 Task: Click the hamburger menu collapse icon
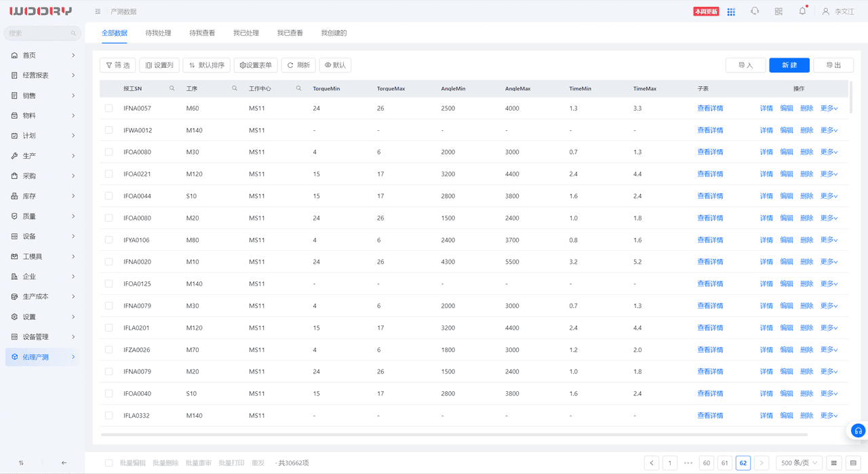(98, 12)
